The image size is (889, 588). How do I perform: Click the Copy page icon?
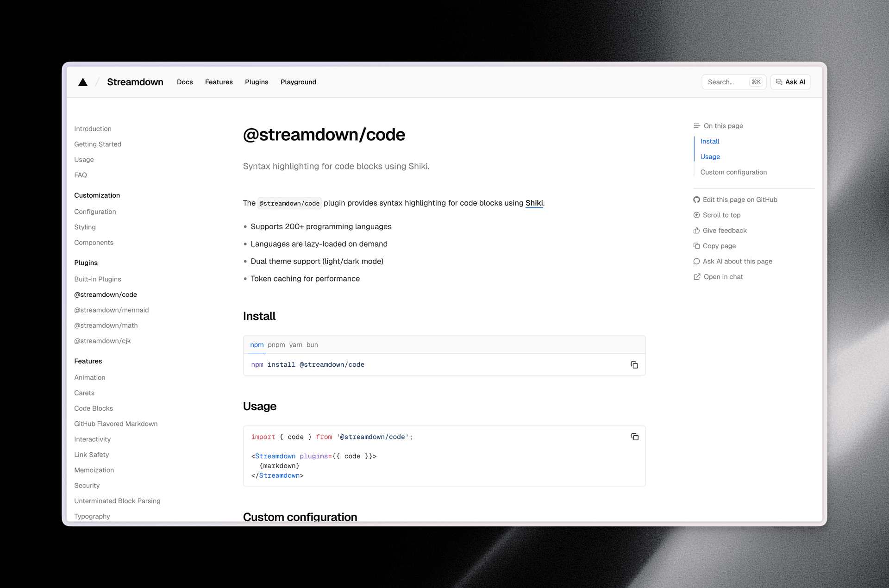(696, 246)
